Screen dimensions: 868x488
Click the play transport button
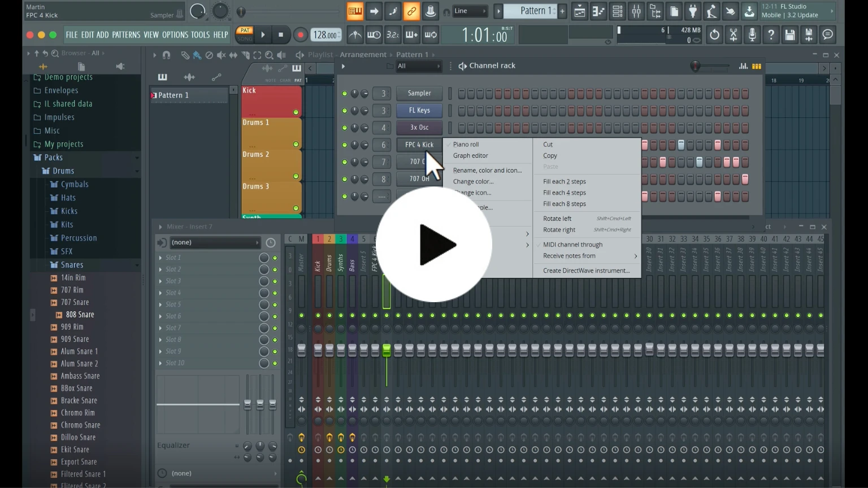[263, 35]
